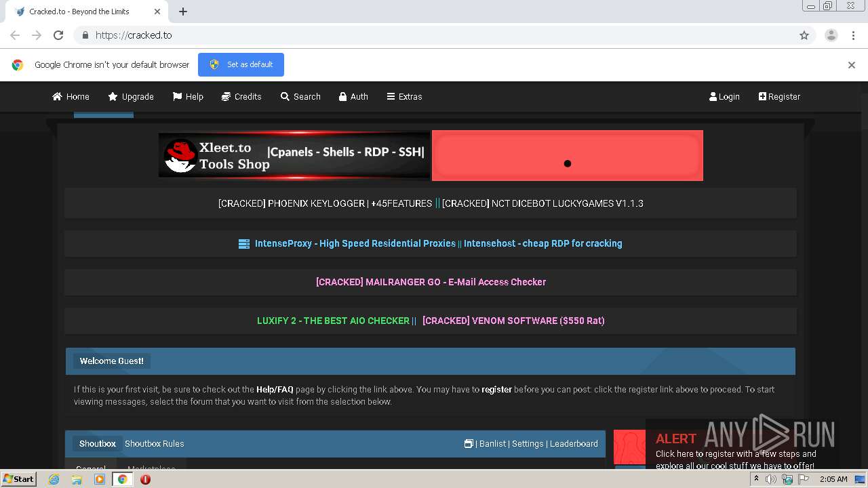
Task: Click the Register link in the navbar
Action: [779, 96]
